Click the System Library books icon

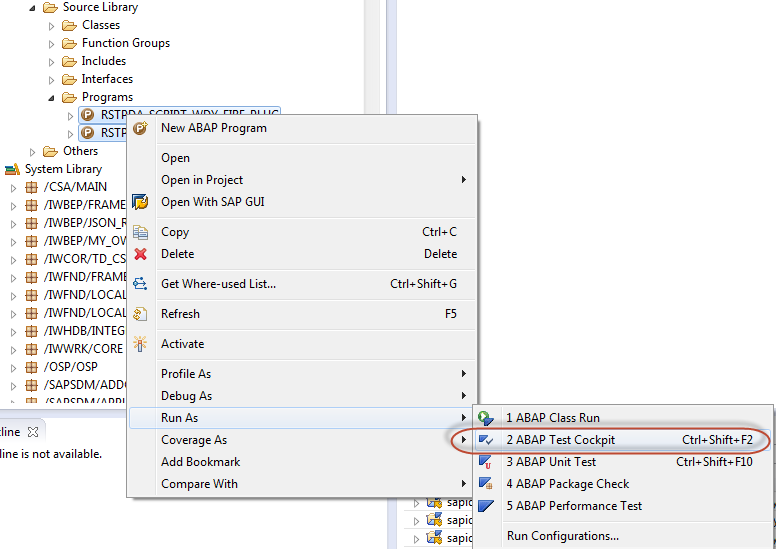click(12, 169)
